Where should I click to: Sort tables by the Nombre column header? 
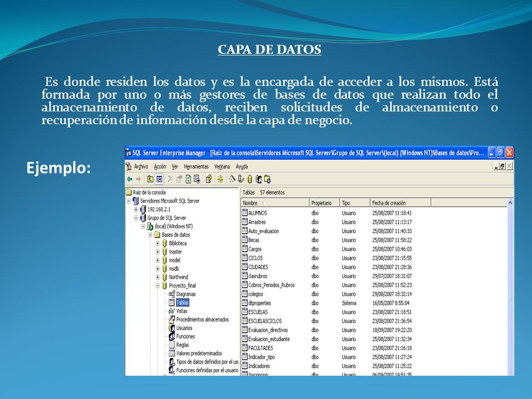[x=275, y=203]
